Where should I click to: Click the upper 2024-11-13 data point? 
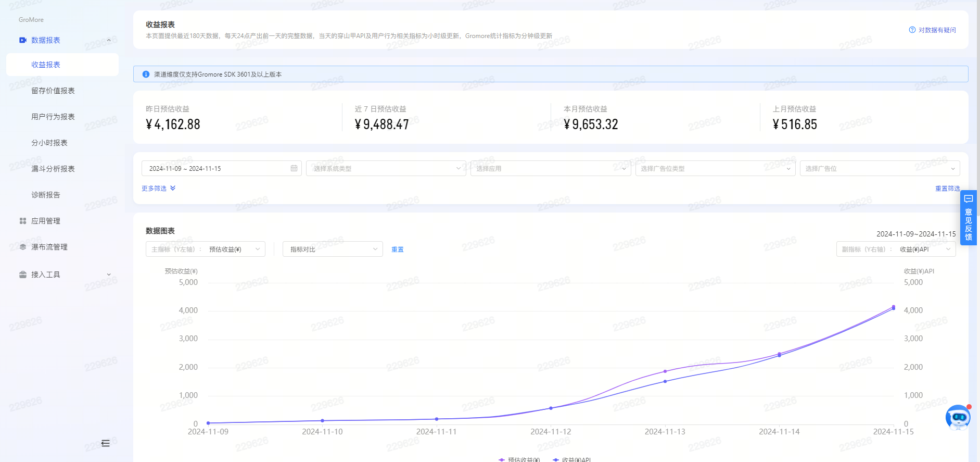point(665,371)
